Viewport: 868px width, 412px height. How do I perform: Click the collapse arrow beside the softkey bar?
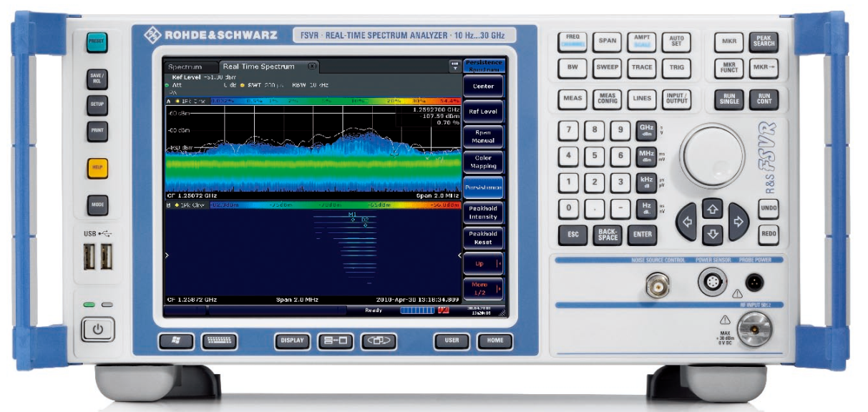(x=459, y=255)
